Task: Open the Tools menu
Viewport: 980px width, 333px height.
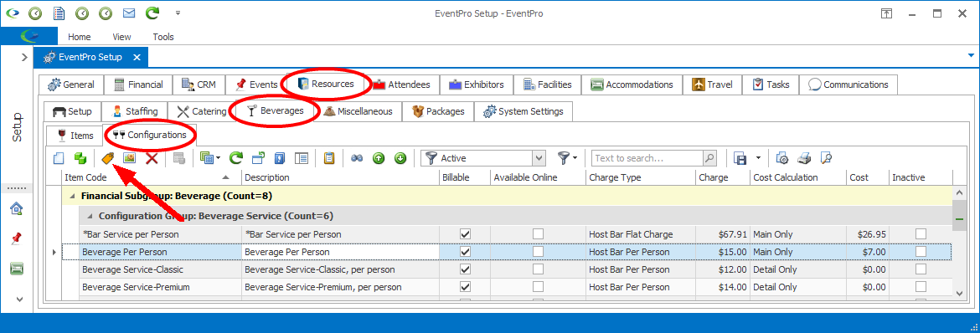Action: (x=163, y=37)
